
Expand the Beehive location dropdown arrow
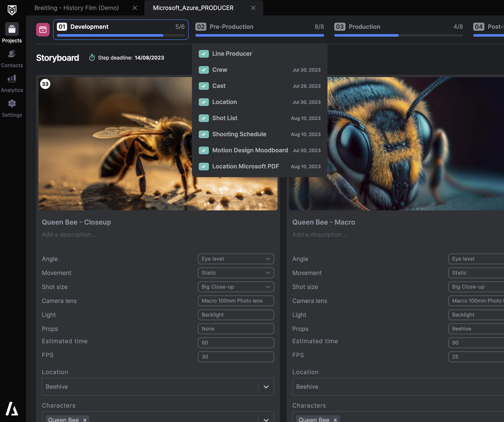(x=266, y=387)
